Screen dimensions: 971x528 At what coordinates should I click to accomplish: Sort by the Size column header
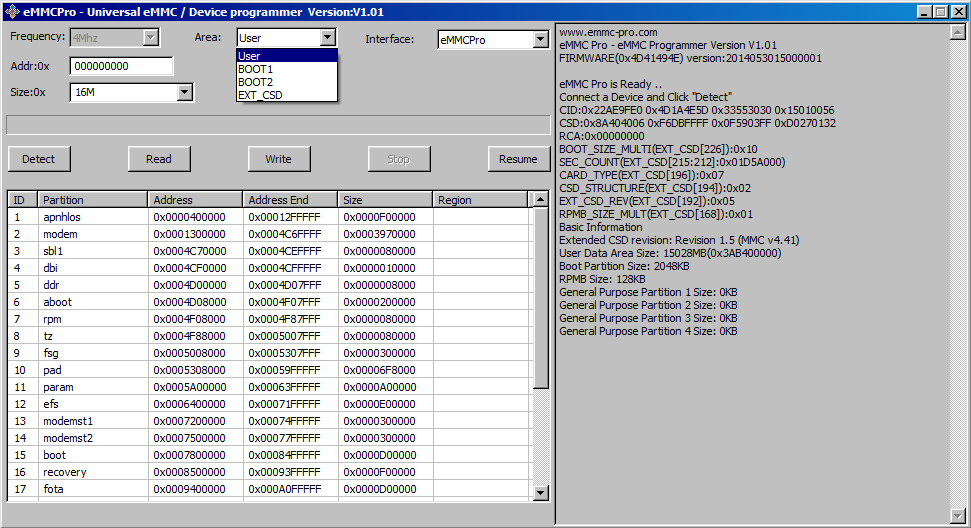(x=385, y=200)
